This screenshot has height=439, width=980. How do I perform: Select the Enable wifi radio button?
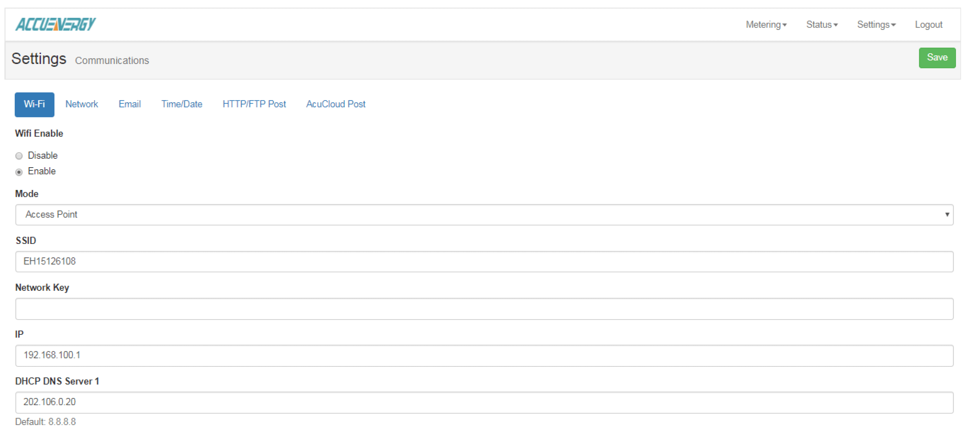point(19,172)
